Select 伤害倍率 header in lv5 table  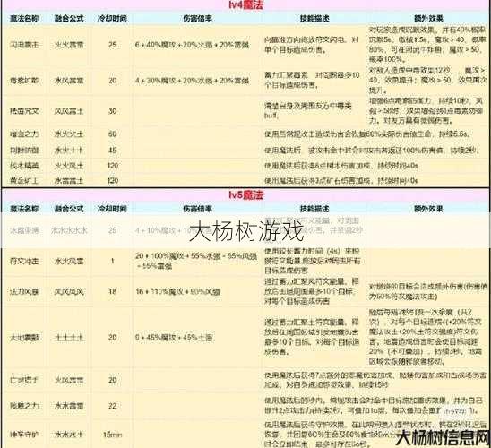(198, 209)
